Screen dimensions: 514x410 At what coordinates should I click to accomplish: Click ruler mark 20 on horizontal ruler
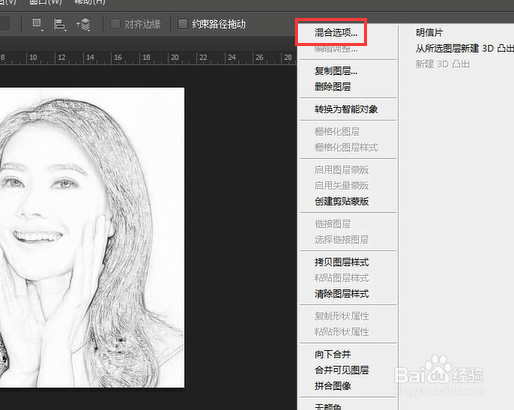pyautogui.click(x=175, y=57)
